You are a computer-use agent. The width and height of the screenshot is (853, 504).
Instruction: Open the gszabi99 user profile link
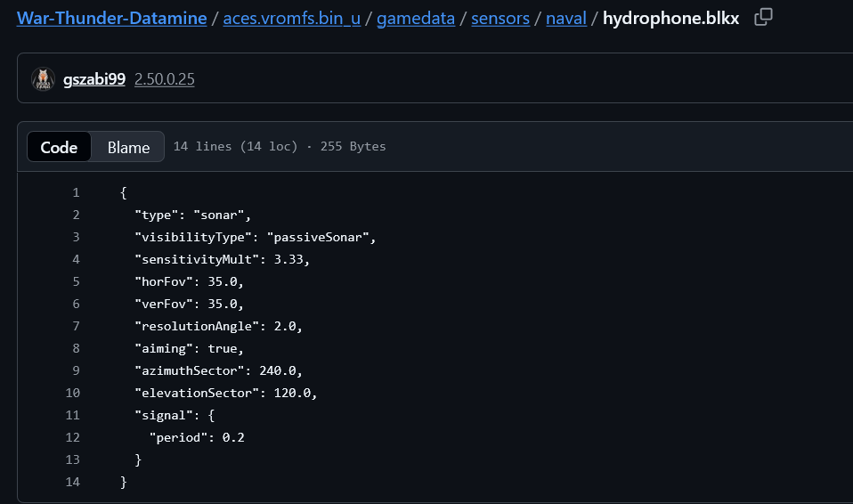click(94, 79)
